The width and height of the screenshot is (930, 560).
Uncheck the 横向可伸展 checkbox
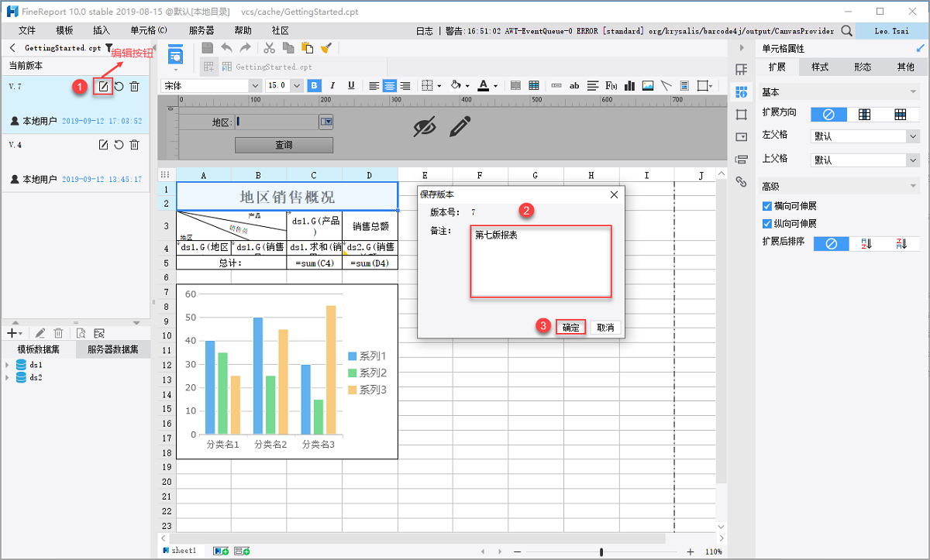767,207
